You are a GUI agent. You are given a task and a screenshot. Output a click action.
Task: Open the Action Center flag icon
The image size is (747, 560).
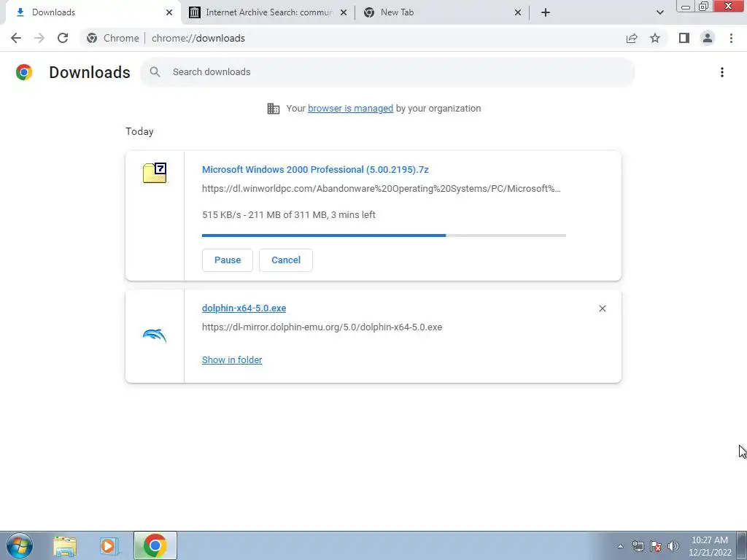(656, 546)
